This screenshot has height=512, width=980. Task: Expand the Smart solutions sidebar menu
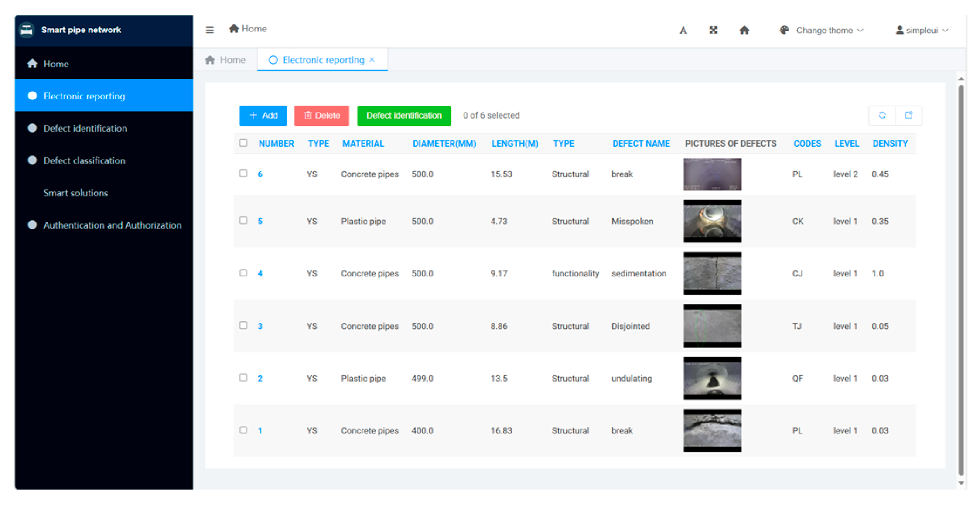point(75,193)
